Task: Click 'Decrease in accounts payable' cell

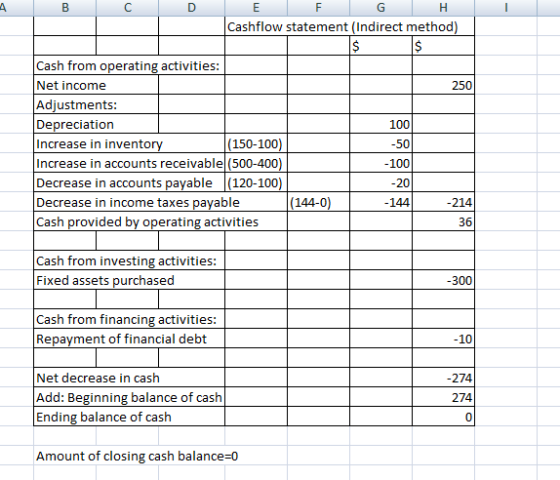Action: point(129,183)
